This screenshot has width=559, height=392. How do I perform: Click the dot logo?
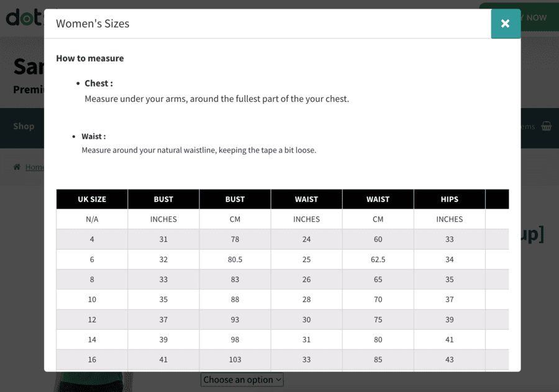point(24,17)
